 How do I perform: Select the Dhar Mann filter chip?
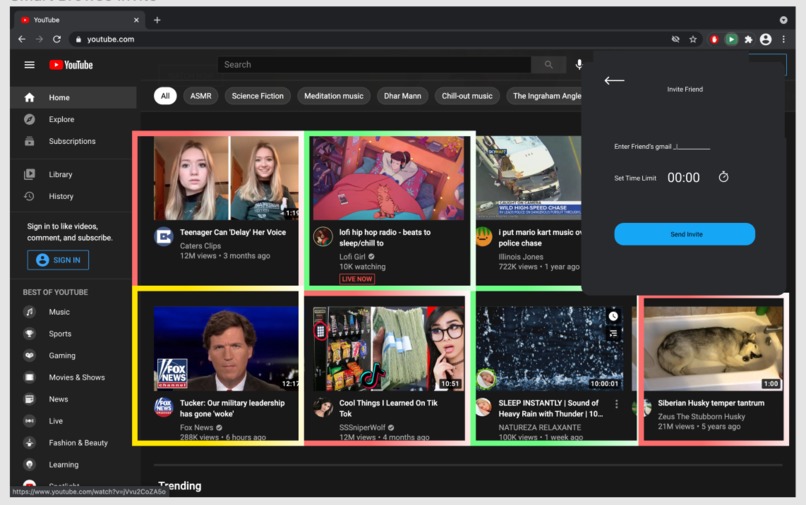[x=402, y=96]
